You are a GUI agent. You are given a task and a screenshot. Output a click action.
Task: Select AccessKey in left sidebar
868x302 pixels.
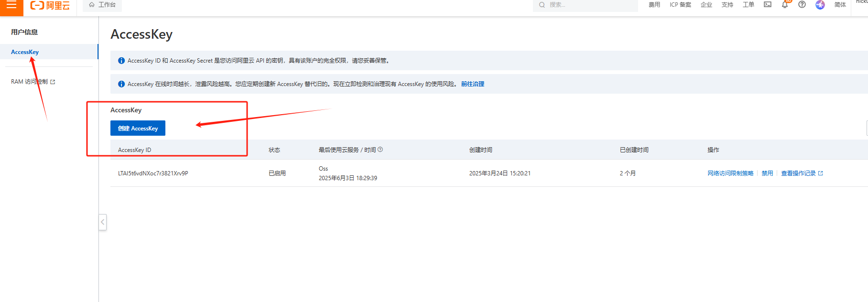[x=49, y=52]
